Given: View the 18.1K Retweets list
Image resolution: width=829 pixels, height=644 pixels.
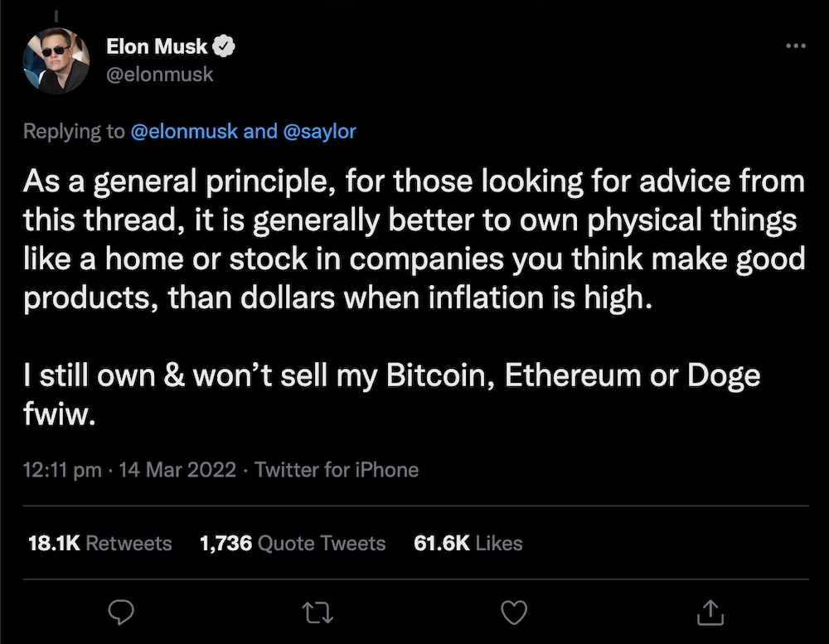Looking at the screenshot, I should [100, 543].
